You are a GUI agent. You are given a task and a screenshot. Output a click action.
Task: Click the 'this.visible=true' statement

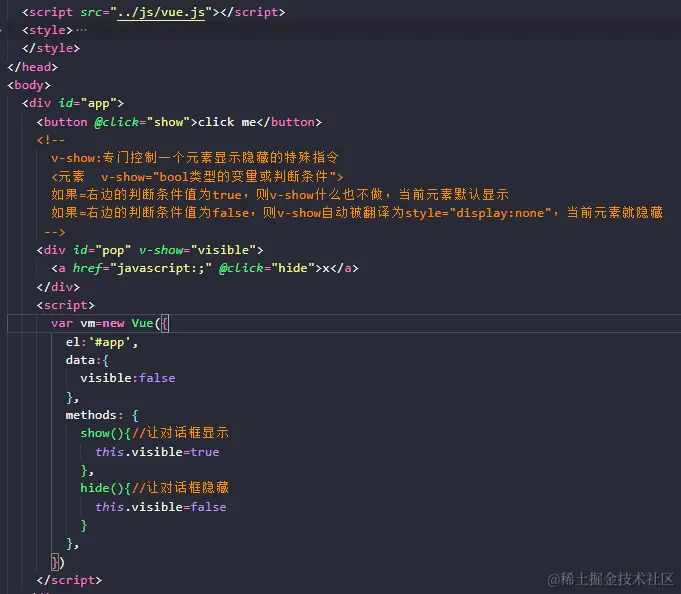click(157, 452)
